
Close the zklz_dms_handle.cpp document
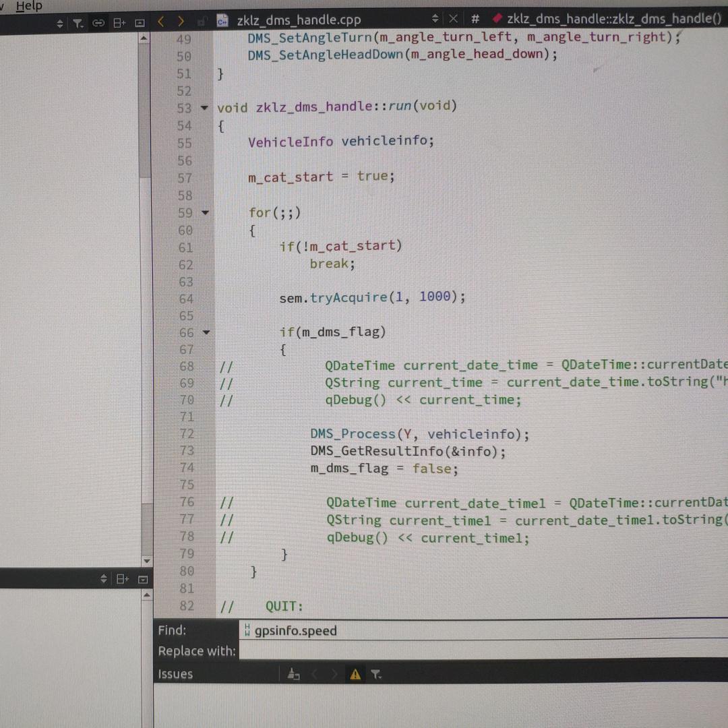click(x=453, y=19)
